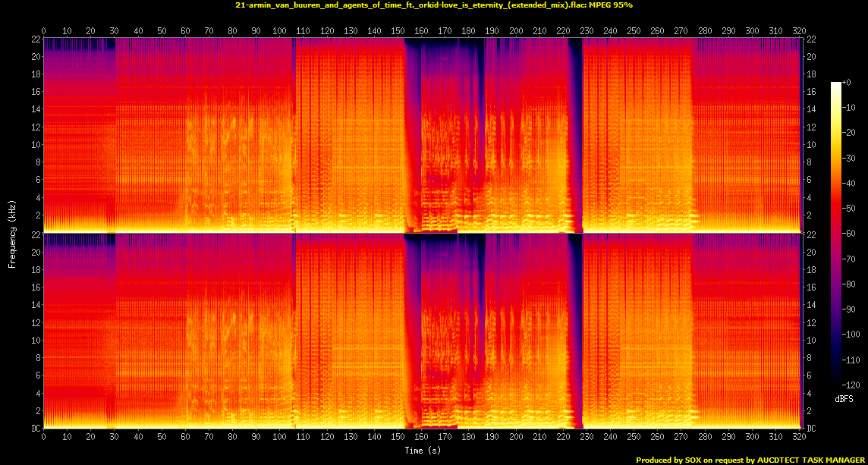Click the '-100' dBFS scale value
This screenshot has height=465, width=868.
[851, 335]
